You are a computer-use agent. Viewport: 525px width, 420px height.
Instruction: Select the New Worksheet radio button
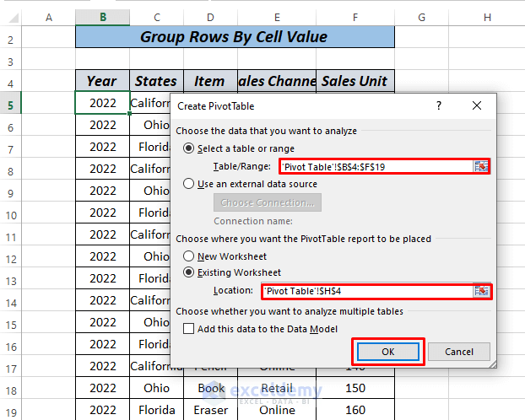pos(188,256)
